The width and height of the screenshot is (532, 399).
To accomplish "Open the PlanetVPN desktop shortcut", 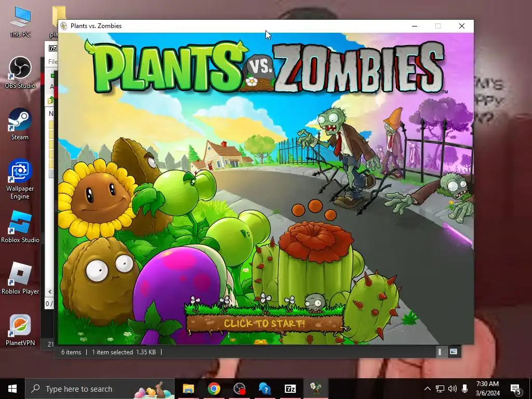I will pyautogui.click(x=20, y=330).
